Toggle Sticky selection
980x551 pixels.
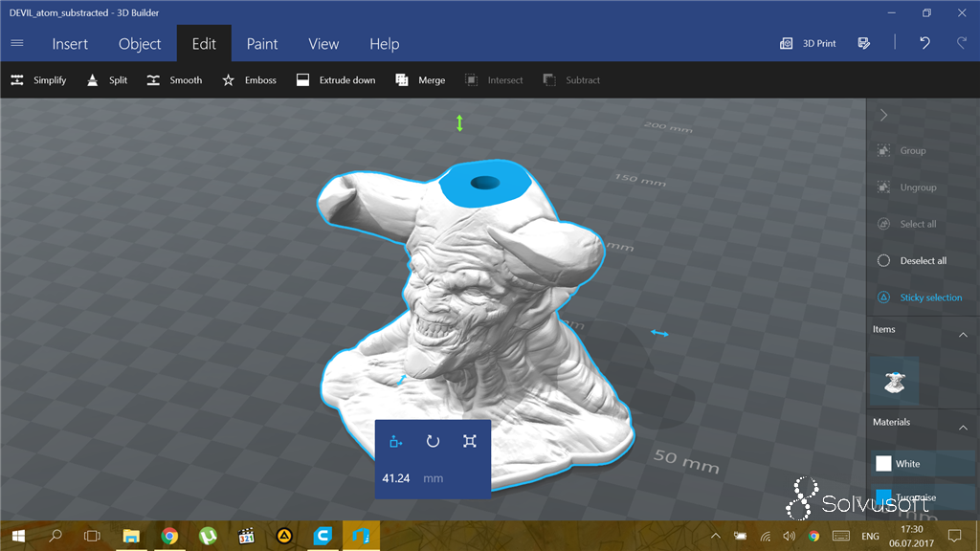point(920,298)
